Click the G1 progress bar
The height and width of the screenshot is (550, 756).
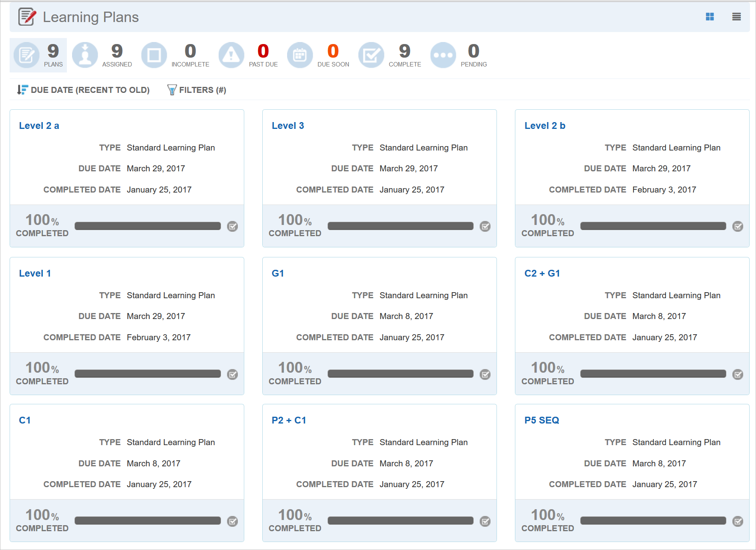point(400,374)
